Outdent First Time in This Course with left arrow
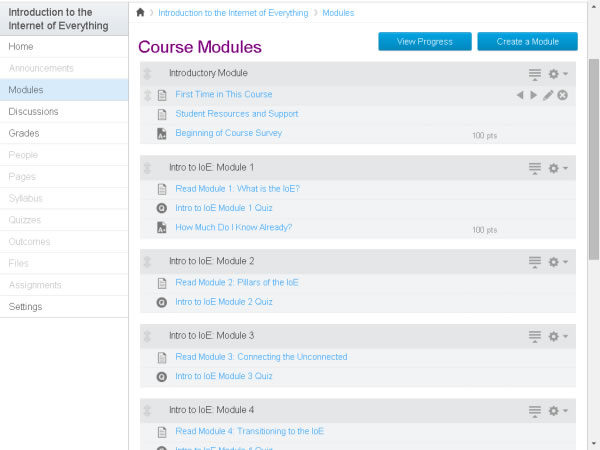This screenshot has height=450, width=600. pyautogui.click(x=519, y=95)
